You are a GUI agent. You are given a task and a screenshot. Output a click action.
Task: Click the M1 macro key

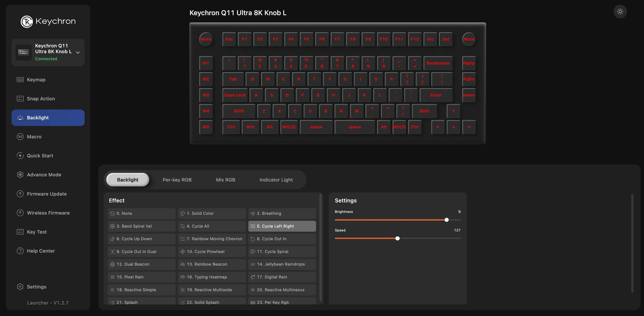206,63
